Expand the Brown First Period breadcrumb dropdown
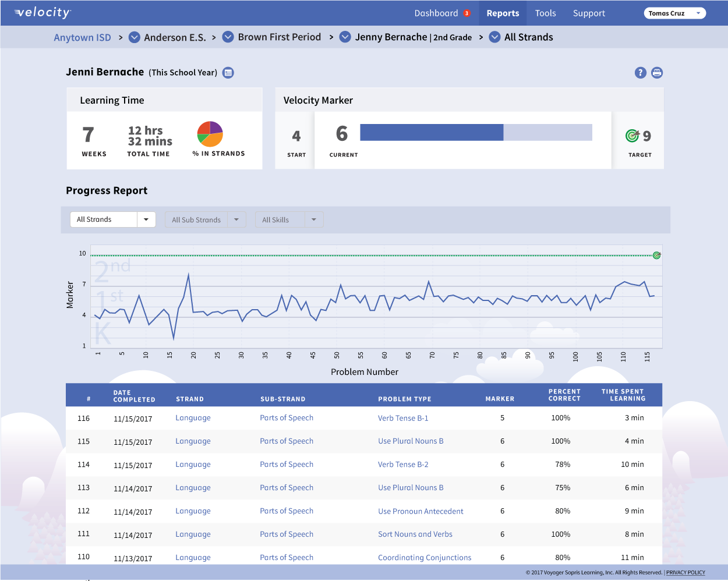 [228, 37]
